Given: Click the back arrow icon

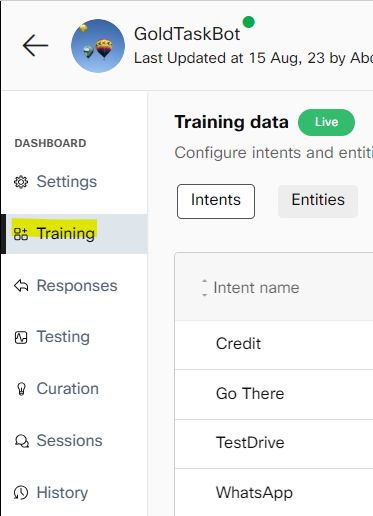Looking at the screenshot, I should (35, 45).
